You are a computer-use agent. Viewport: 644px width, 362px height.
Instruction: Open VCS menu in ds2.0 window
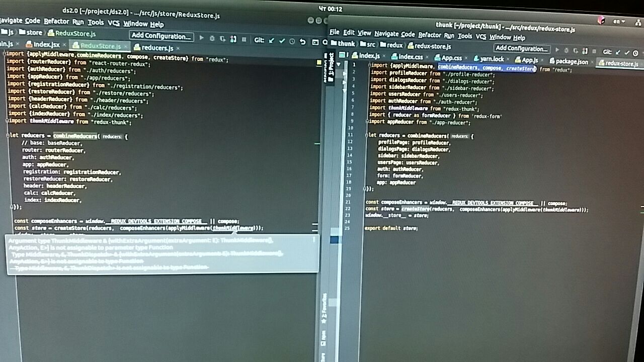pyautogui.click(x=114, y=23)
